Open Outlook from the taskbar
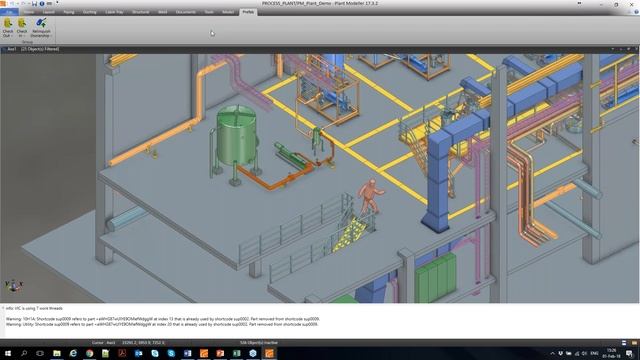The image size is (640, 360). pyautogui.click(x=138, y=353)
